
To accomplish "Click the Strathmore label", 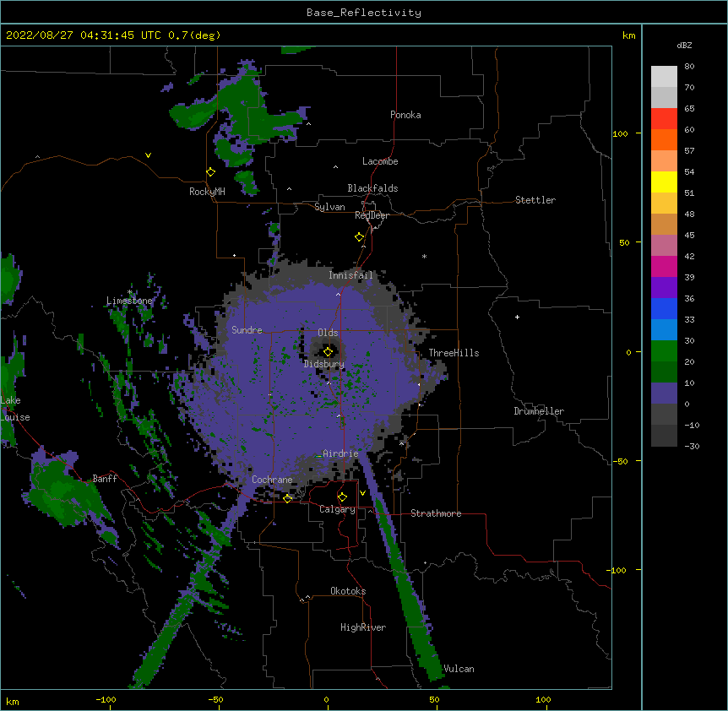I will coord(436,513).
